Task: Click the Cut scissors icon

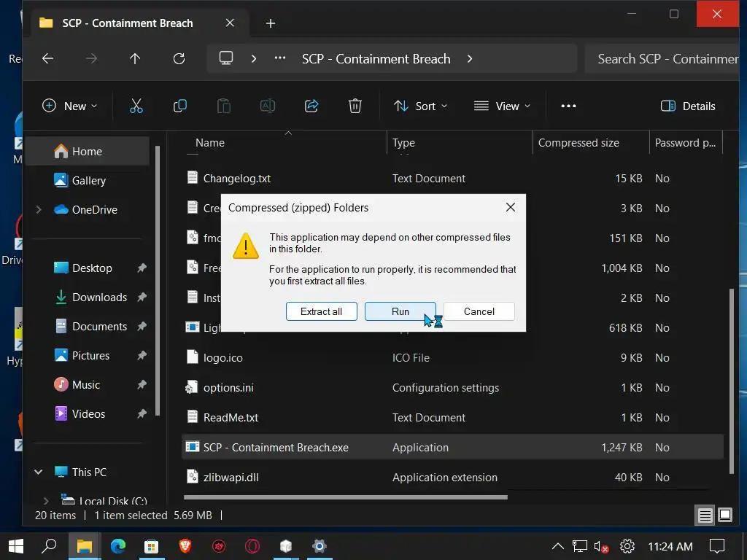Action: point(136,106)
